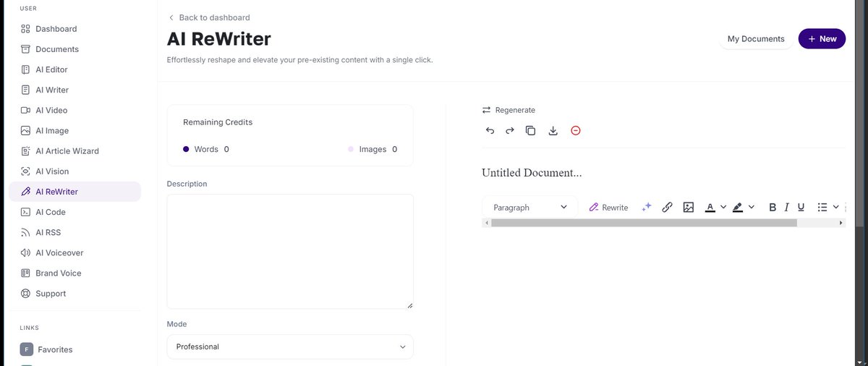Click the AI Vision menu label

pos(52,171)
